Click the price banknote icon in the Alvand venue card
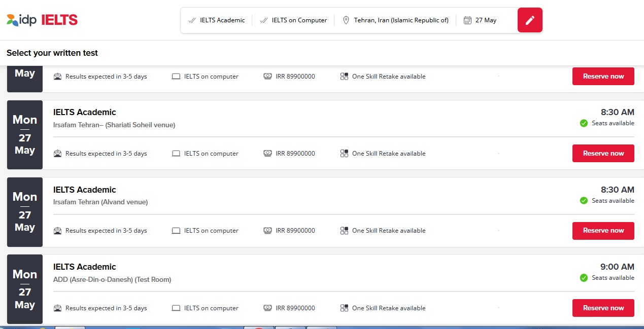Viewport: 644px width, 329px height. tap(267, 231)
